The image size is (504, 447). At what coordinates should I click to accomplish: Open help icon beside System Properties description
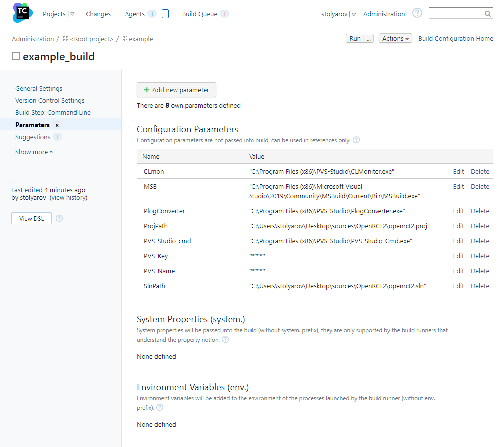tap(225, 339)
